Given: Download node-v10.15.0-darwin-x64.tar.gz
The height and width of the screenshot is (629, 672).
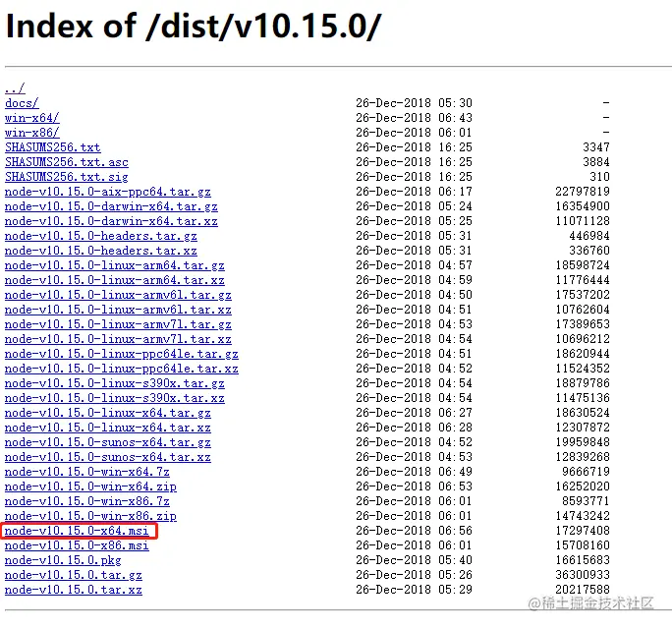Looking at the screenshot, I should click(111, 206).
